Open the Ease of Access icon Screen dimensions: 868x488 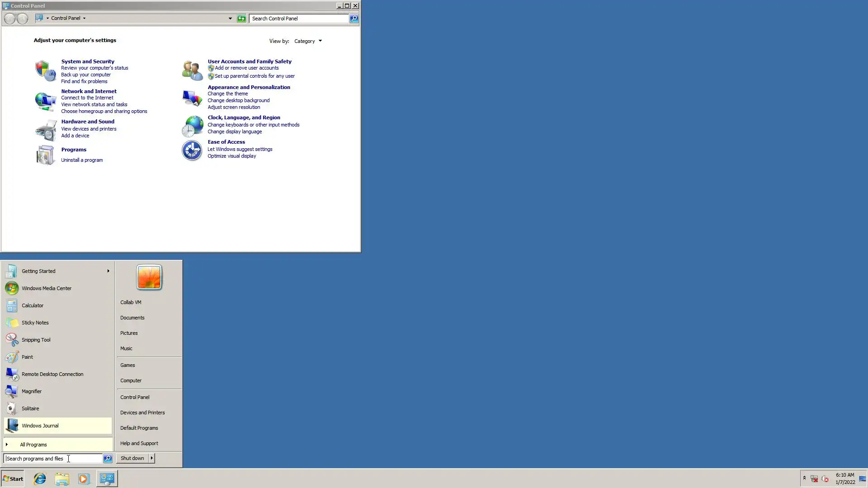click(192, 150)
